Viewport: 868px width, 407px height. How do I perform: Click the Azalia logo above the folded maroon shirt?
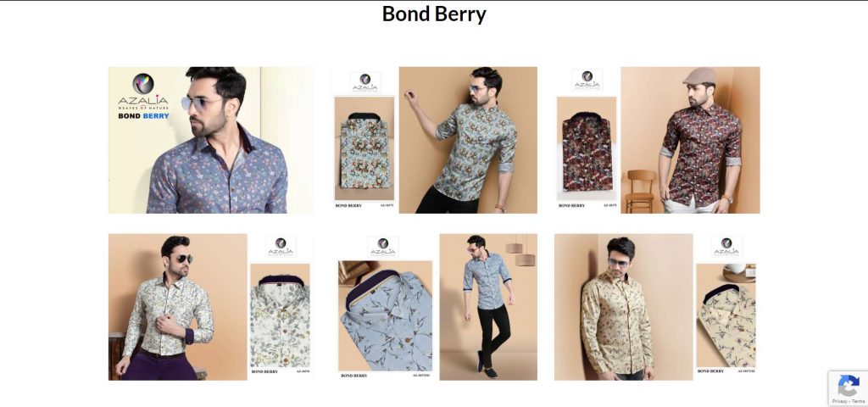[587, 79]
